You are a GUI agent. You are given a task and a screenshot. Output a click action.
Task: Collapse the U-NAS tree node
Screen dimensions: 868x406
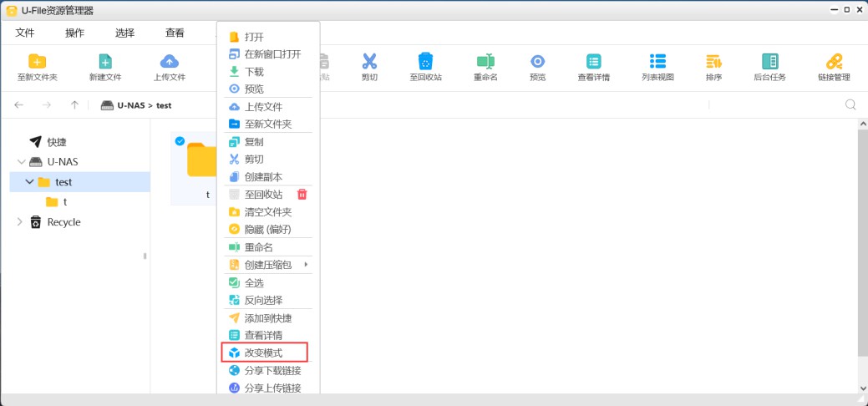pos(21,161)
